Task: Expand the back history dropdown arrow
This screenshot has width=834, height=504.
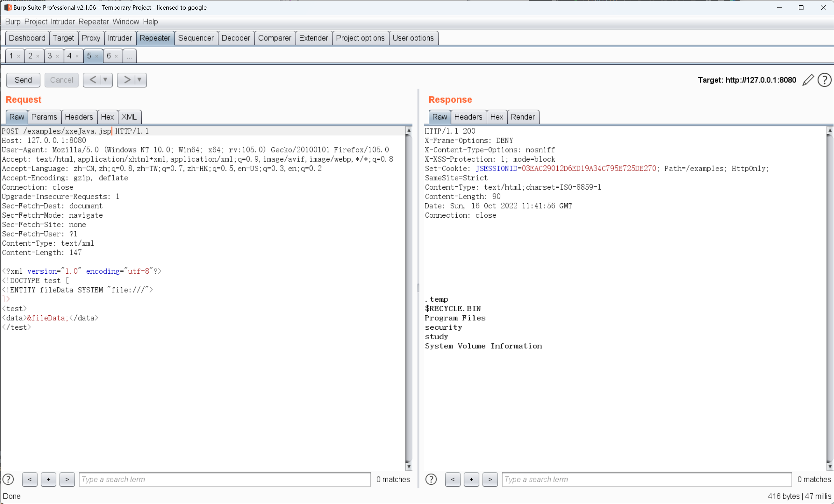Action: [x=105, y=80]
